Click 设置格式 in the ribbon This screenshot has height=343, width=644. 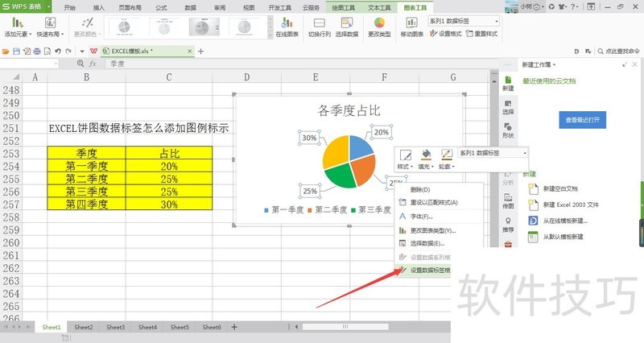click(446, 33)
